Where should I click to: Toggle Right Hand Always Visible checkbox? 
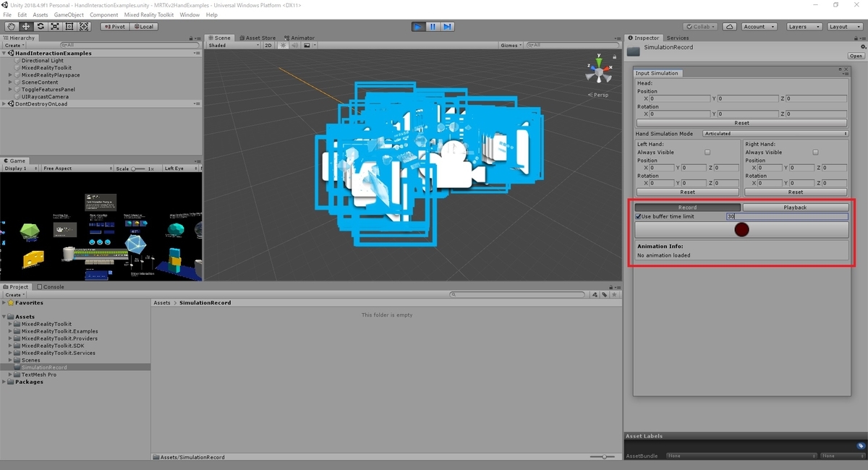[816, 153]
